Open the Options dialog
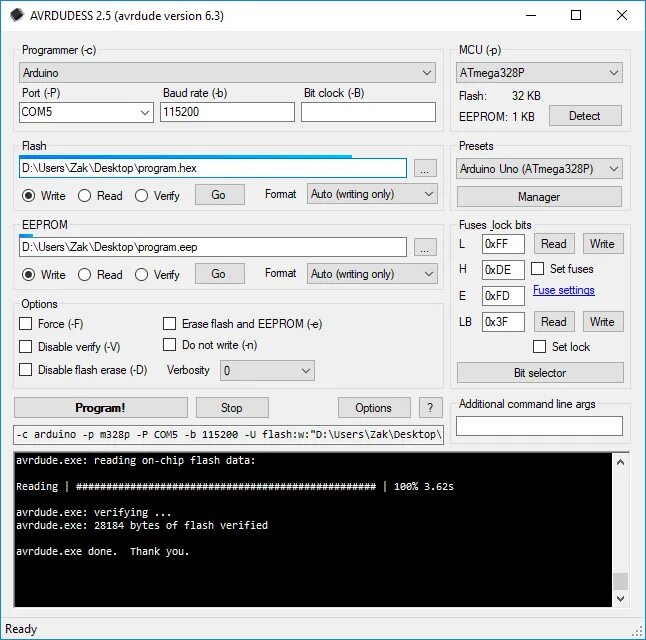Image resolution: width=646 pixels, height=640 pixels. tap(374, 408)
